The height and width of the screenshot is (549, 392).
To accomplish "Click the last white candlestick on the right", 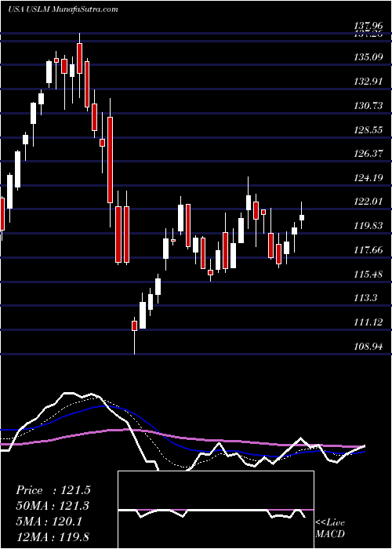I will (x=302, y=216).
